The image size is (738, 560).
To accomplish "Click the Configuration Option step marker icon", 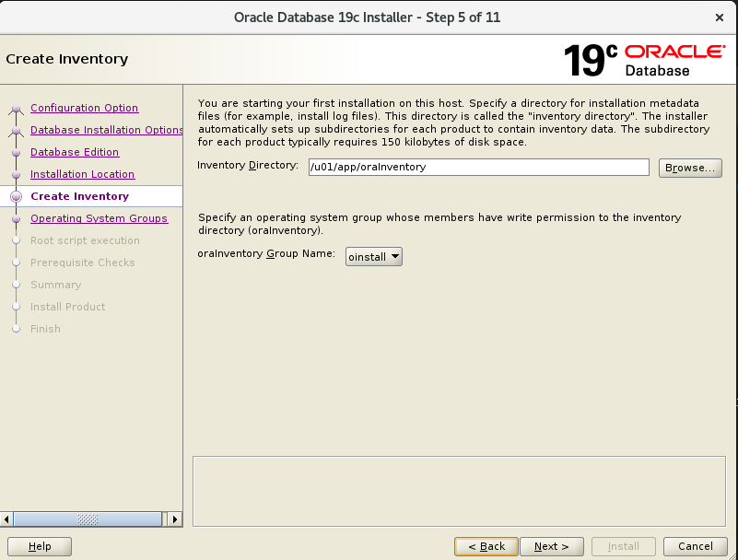I will (x=16, y=110).
